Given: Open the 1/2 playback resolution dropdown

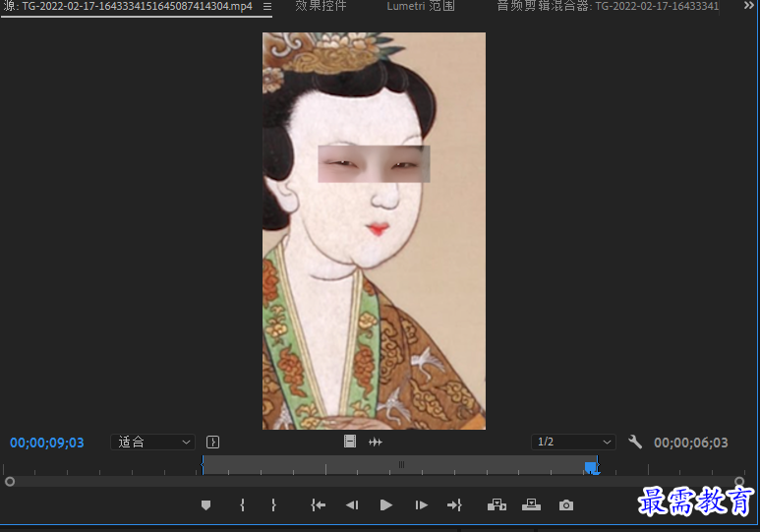Looking at the screenshot, I should [x=573, y=442].
